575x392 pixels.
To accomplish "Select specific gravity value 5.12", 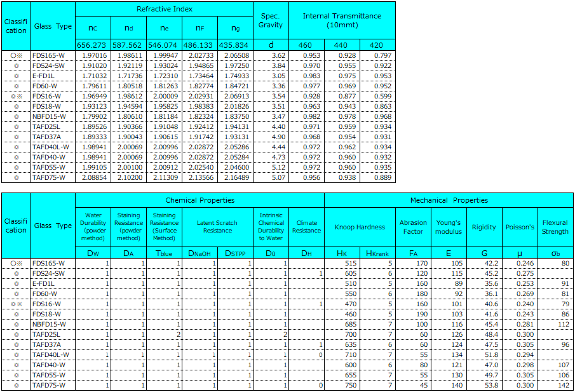I will (279, 168).
